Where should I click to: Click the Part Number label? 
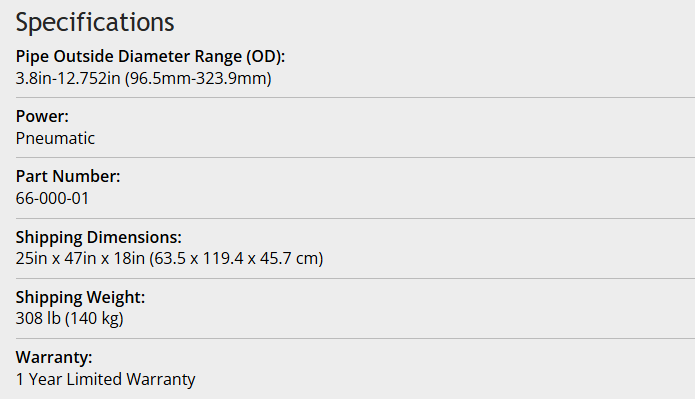coord(68,176)
